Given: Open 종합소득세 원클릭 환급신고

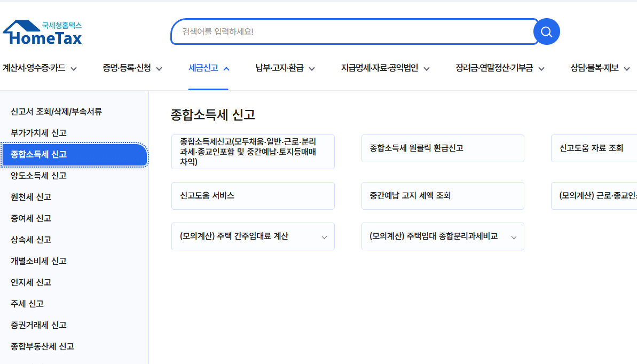Looking at the screenshot, I should (x=443, y=148).
